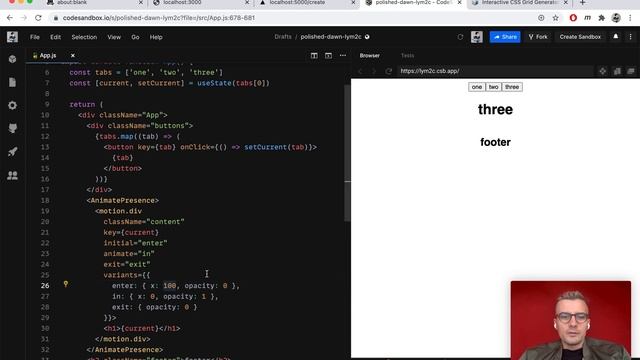Image resolution: width=640 pixels, height=360 pixels.
Task: Click 'AnimatePresence' on line 18
Action: (x=122, y=200)
